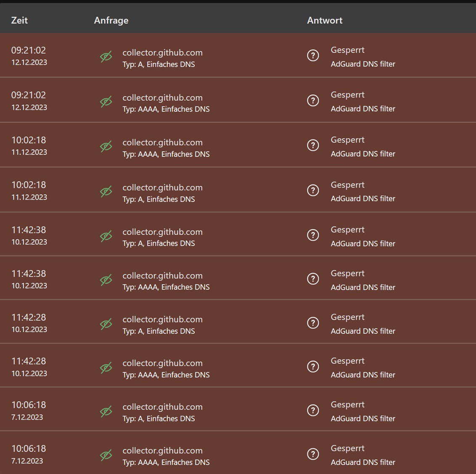This screenshot has height=474, width=476.
Task: Click tracker eye icon in 11:42:28 Typ A row
Action: (x=106, y=324)
